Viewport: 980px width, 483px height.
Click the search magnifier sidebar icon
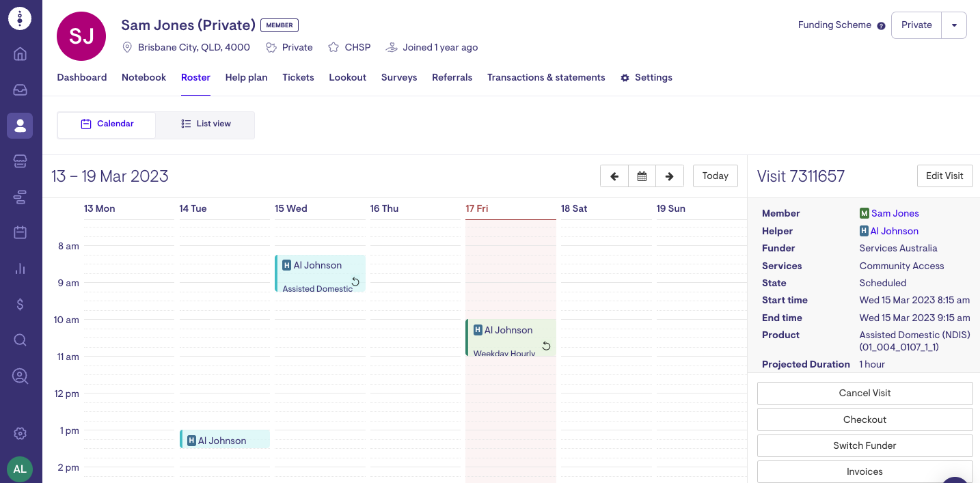pyautogui.click(x=20, y=340)
